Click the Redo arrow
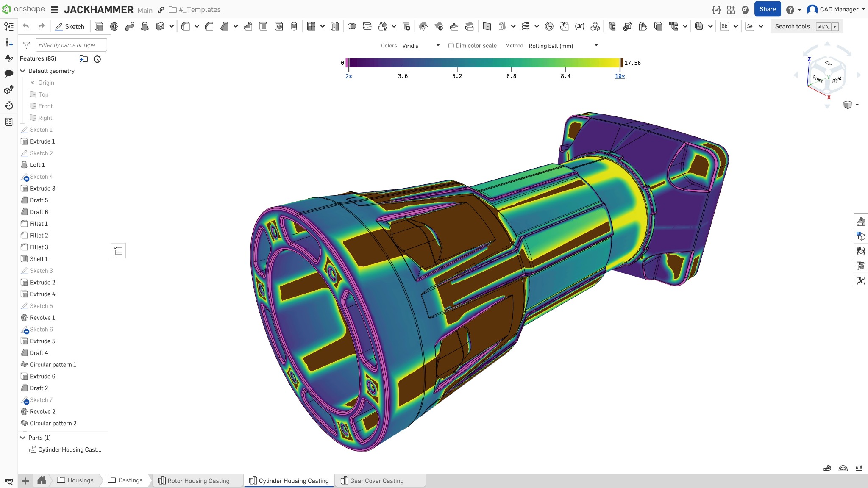The image size is (868, 488). [42, 26]
